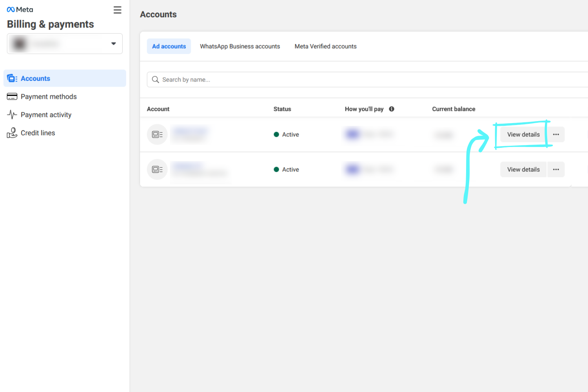Screen dimensions: 588x392
Task: Click first row's Active status
Action: click(286, 134)
